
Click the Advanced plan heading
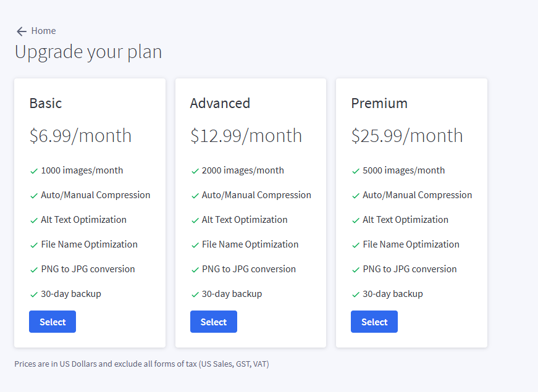click(220, 103)
